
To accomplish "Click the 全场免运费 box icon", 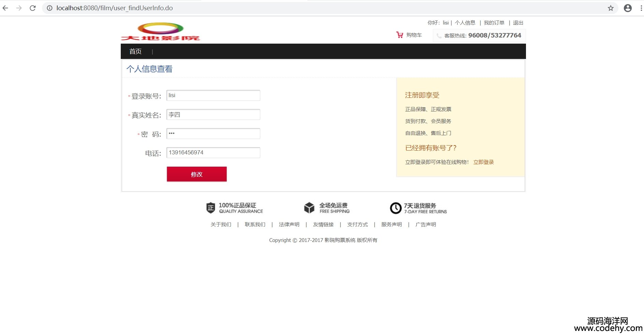I will 309,208.
